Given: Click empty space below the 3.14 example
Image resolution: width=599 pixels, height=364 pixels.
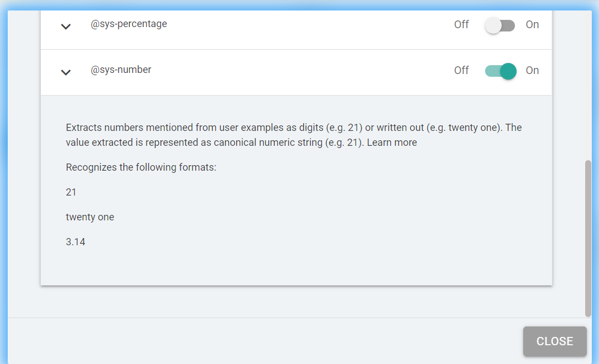Looking at the screenshot, I should coord(277,268).
